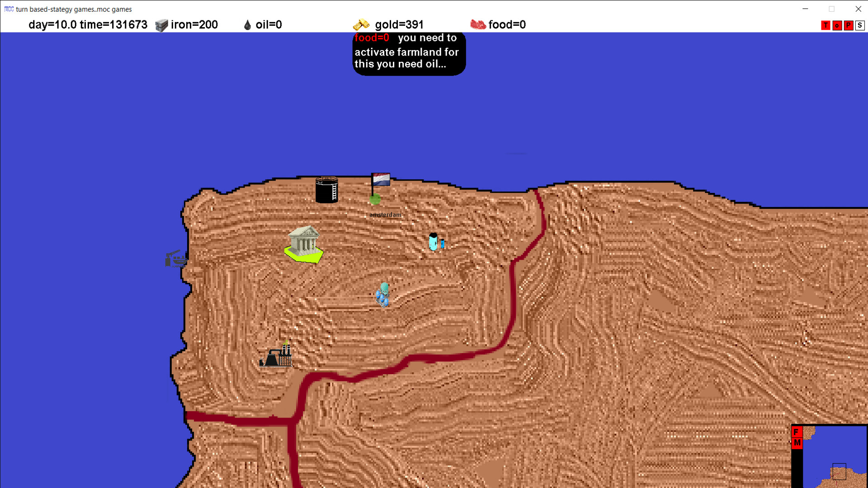
Task: Click the iron block resource icon
Action: [x=161, y=25]
